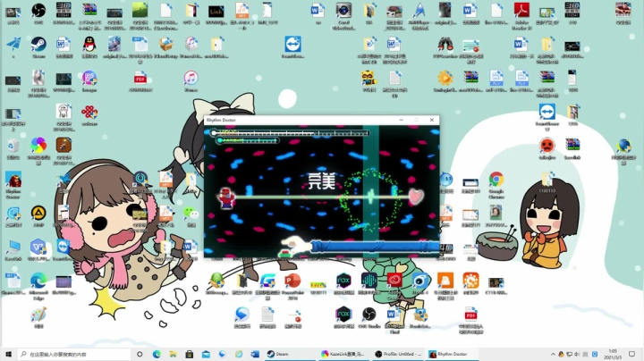Viewport: 644px width, 361px height.
Task: Open the blue paper-plane shortcut on the left edge
Action: (x=13, y=45)
